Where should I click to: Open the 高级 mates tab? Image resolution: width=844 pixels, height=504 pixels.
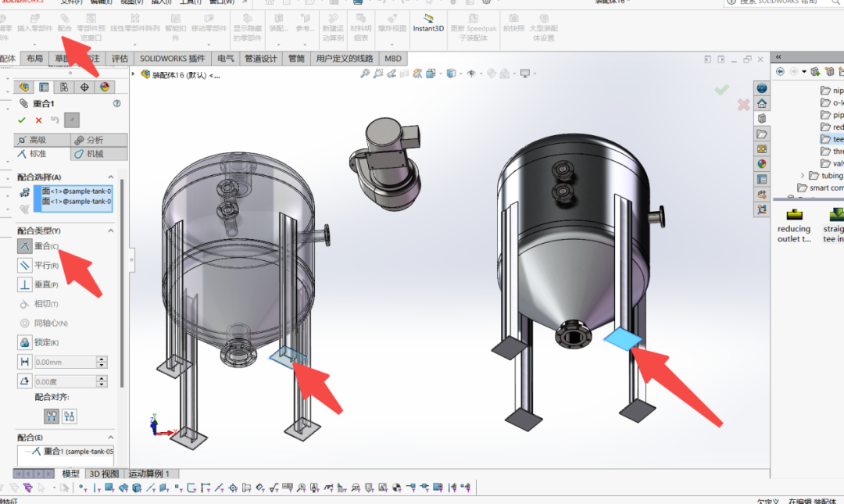[42, 140]
